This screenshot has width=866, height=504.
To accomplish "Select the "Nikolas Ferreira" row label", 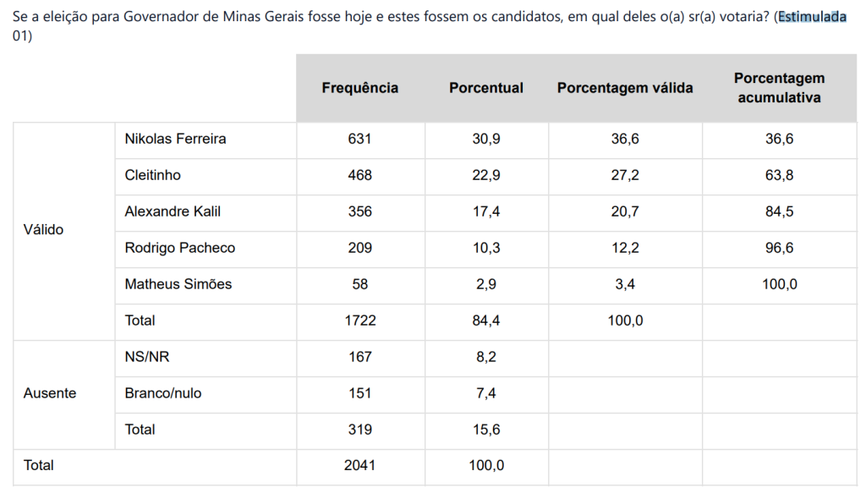I will tap(175, 139).
